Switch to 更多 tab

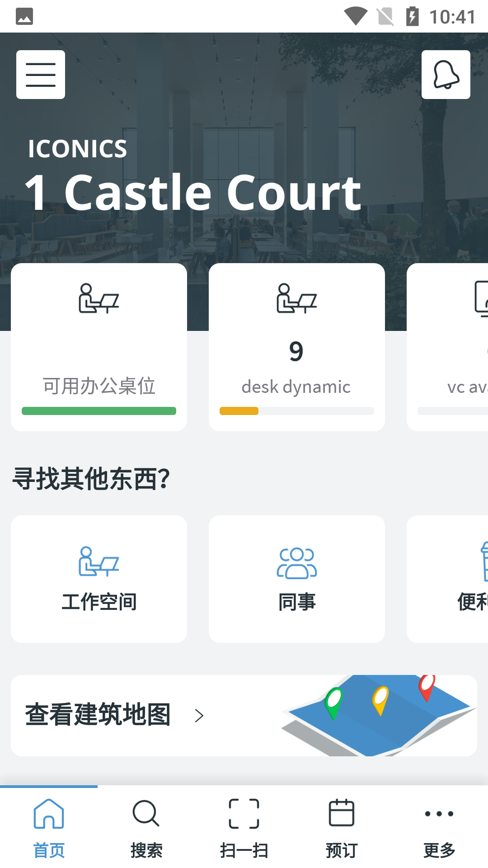point(439,827)
